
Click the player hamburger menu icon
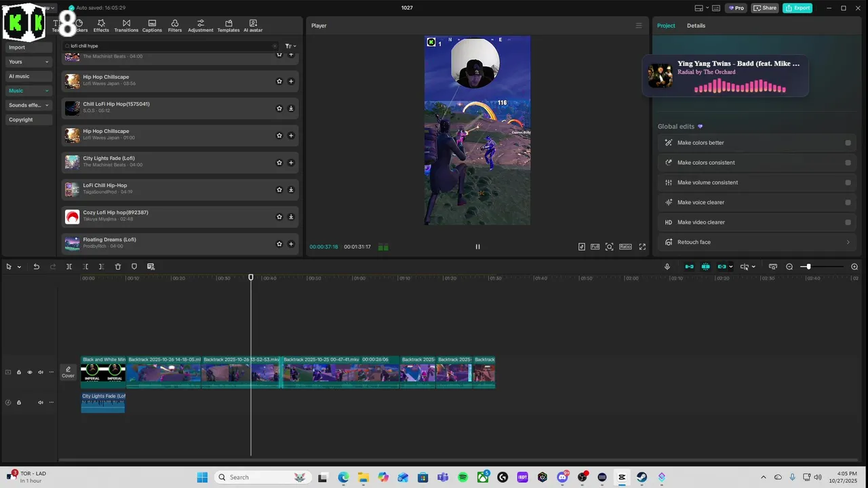click(x=638, y=26)
